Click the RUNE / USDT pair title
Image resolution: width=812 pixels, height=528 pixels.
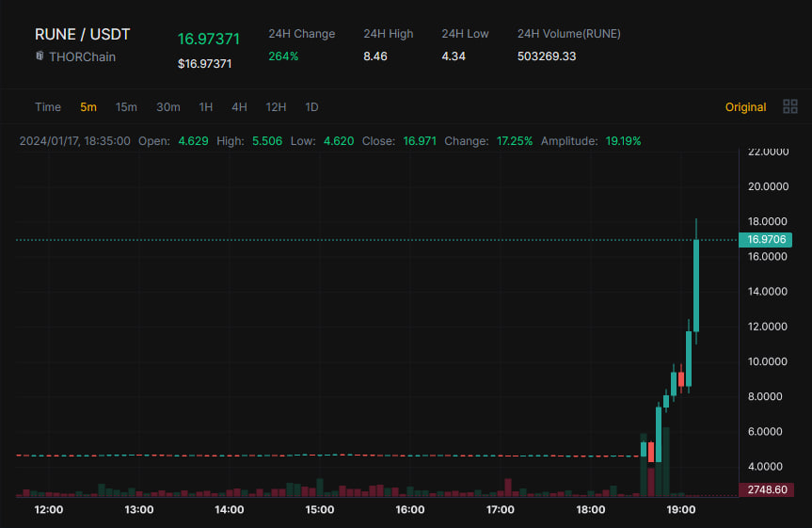[x=83, y=34]
